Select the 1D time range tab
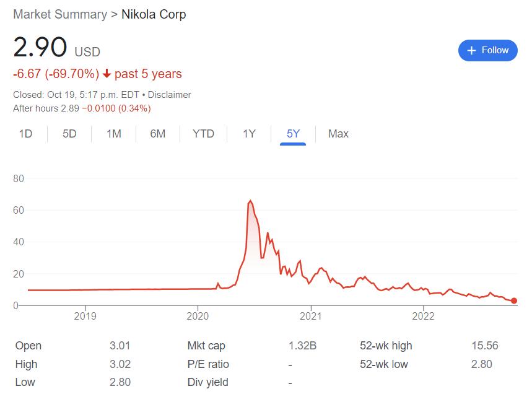532x394 pixels. click(x=25, y=134)
